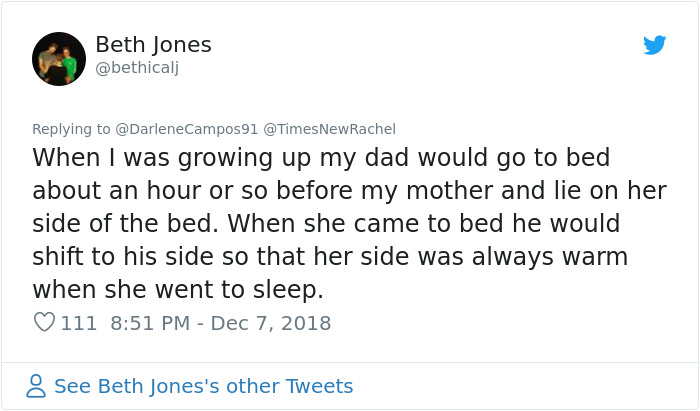700x411 pixels.
Task: Click the word 'Tweets' in footer link
Action: (319, 386)
